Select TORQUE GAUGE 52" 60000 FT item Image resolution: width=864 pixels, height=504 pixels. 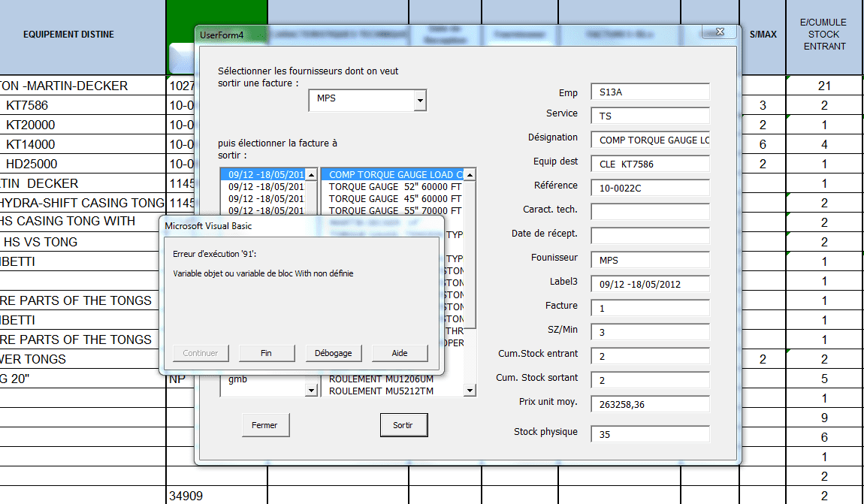pyautogui.click(x=395, y=187)
